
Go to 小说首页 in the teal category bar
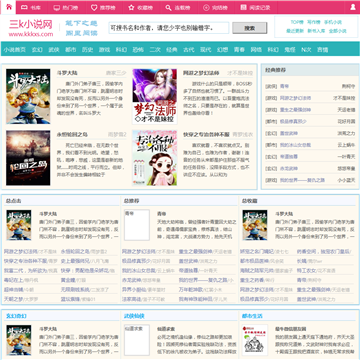coord(15,50)
